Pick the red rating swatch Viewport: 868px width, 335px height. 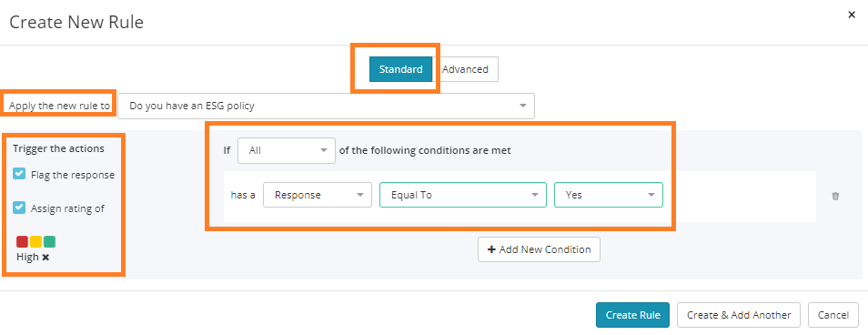point(22,241)
